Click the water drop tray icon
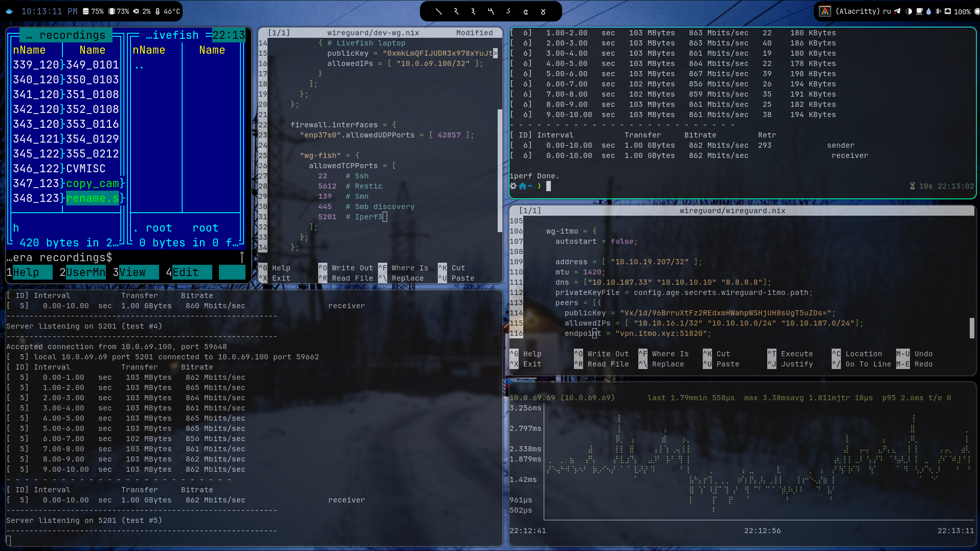This screenshot has height=551, width=980. pos(929,11)
